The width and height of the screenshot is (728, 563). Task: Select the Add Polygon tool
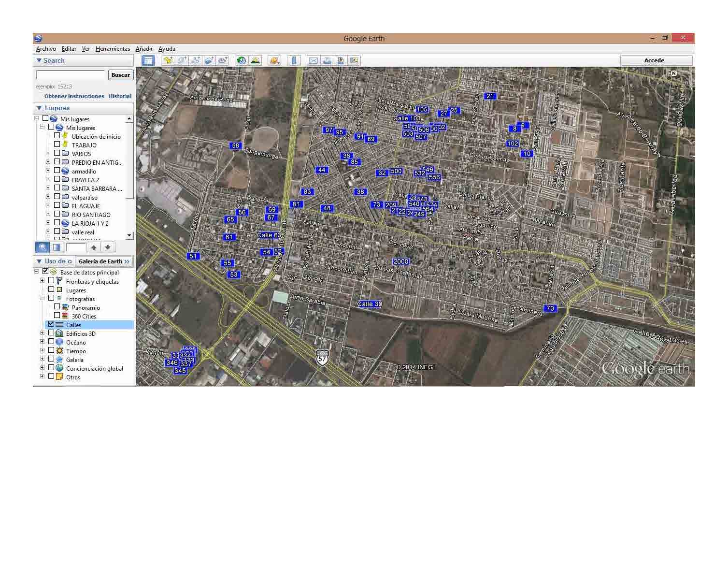tap(182, 60)
